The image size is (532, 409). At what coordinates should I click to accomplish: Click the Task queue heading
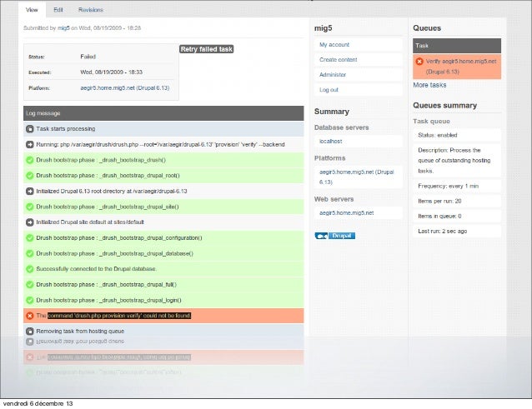click(x=431, y=122)
